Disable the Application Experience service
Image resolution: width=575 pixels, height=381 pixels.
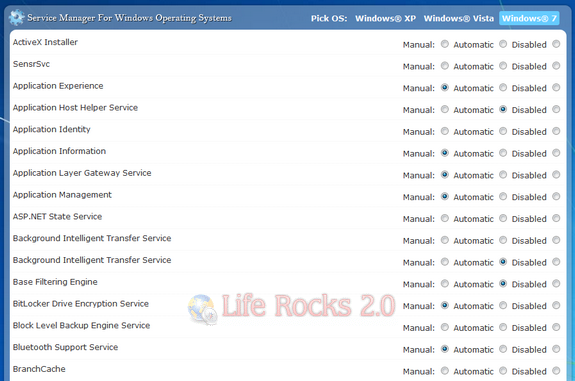pyautogui.click(x=556, y=87)
